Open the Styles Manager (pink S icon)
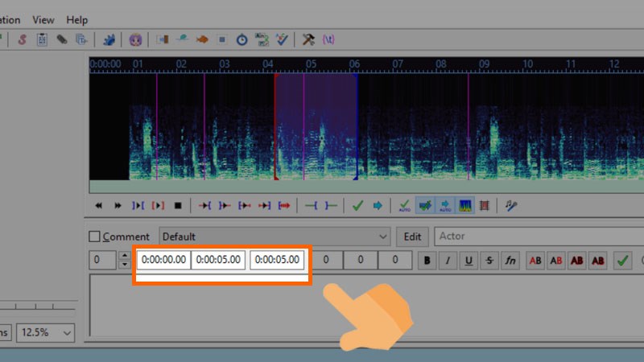 pos(23,39)
